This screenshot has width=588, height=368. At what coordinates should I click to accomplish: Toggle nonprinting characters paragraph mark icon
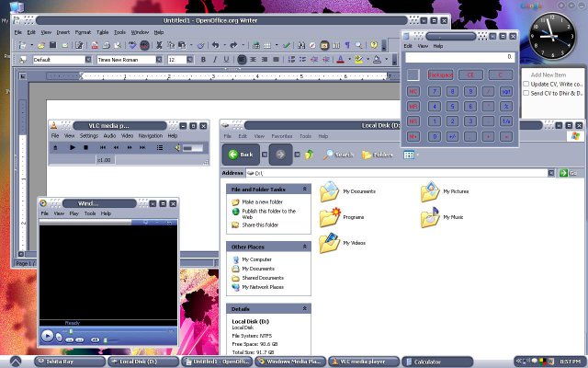[x=347, y=45]
